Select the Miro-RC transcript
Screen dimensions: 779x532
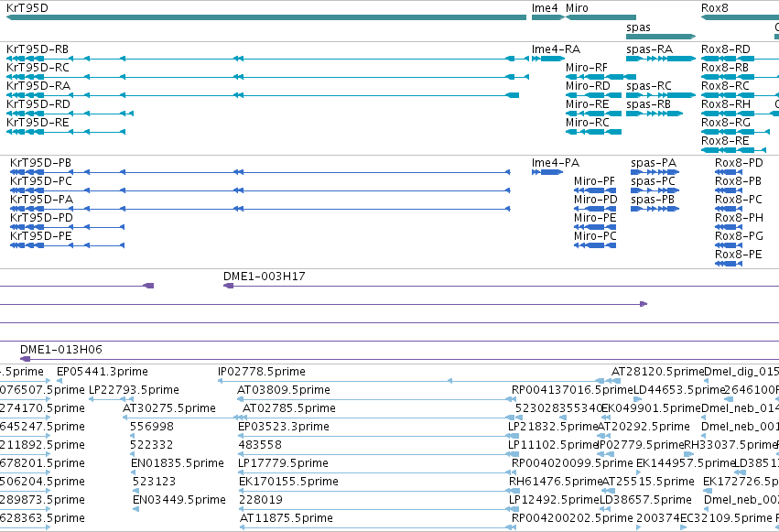[588, 123]
